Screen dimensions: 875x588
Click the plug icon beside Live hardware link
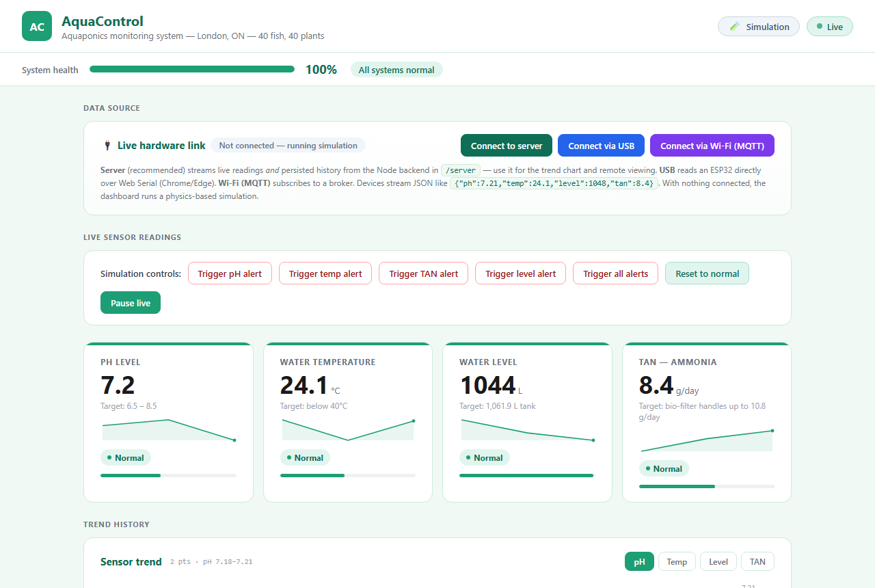point(107,145)
